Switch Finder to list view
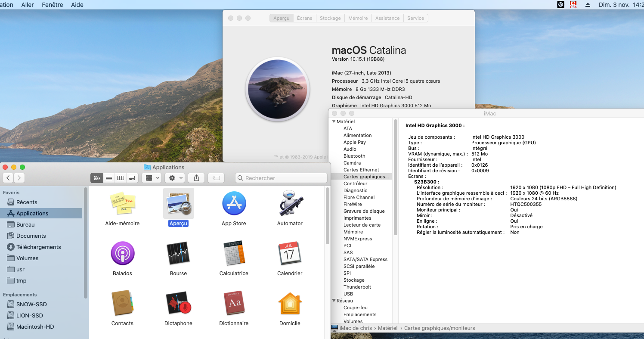 point(109,178)
